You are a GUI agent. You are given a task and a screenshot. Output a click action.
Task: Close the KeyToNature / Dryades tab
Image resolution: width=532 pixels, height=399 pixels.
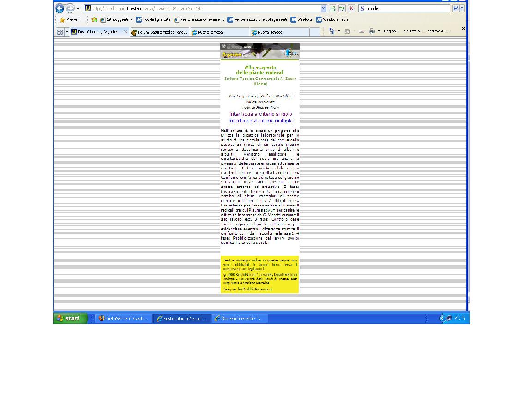(x=125, y=32)
